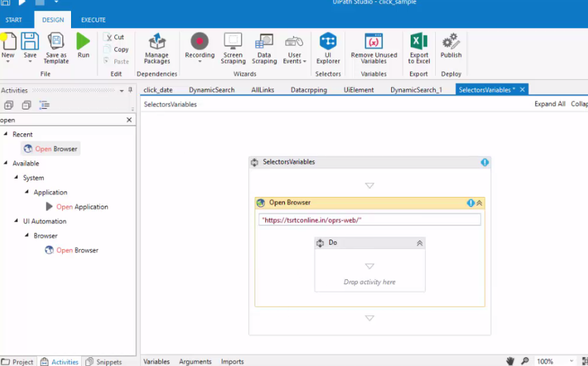The image size is (588, 366).
Task: Launch UI Explorer
Action: point(328,48)
